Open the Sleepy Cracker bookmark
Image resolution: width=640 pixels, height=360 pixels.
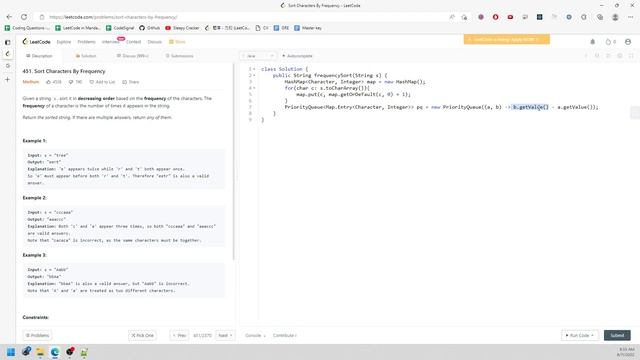(182, 28)
